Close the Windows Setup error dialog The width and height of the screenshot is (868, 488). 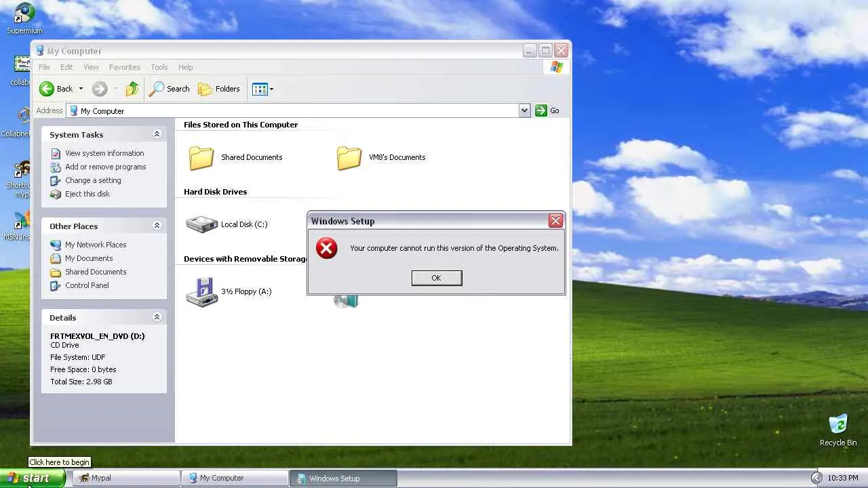coord(555,220)
